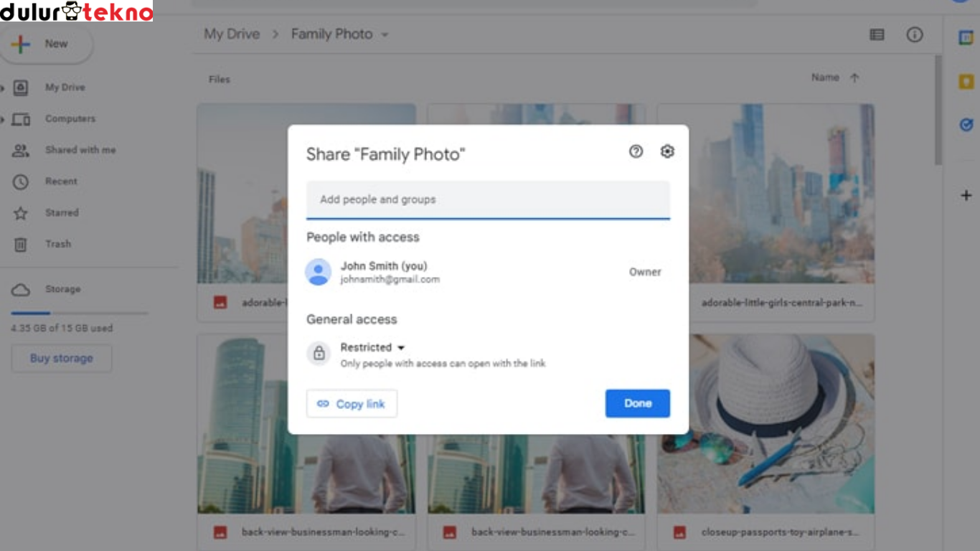Viewport: 980px width, 551px height.
Task: Click the colorful plus icon on New
Action: tap(21, 44)
